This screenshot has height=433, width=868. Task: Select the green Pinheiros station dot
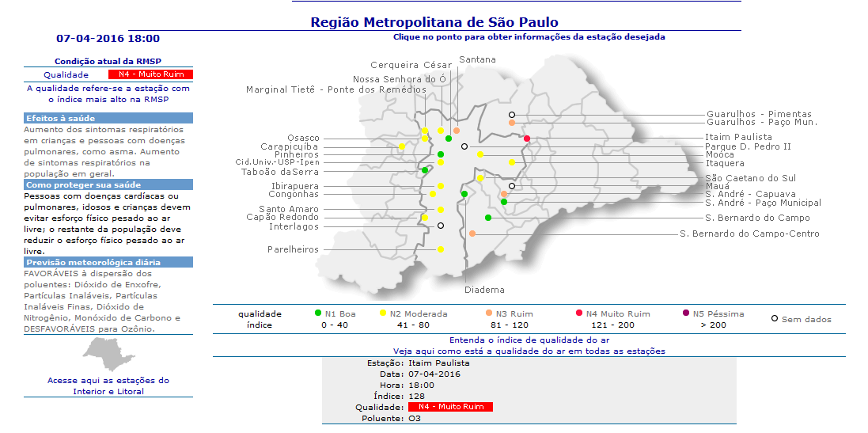click(x=441, y=154)
